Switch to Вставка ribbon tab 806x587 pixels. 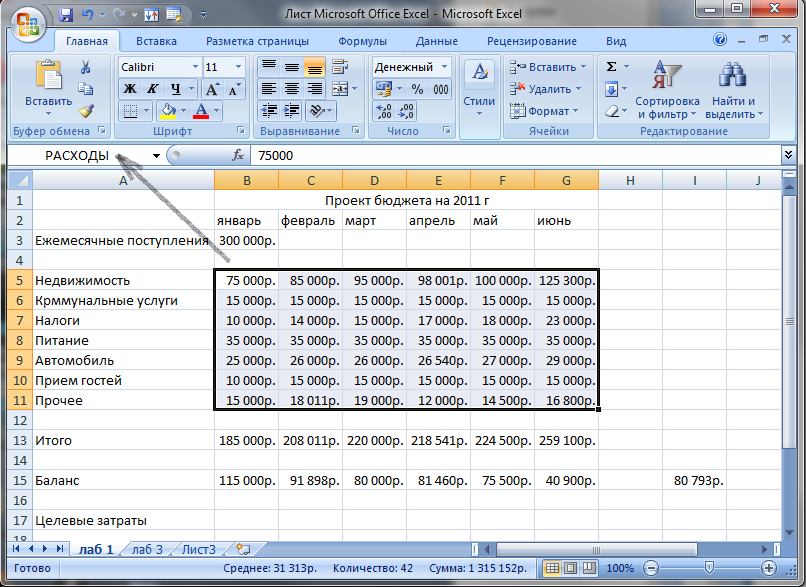[156, 41]
